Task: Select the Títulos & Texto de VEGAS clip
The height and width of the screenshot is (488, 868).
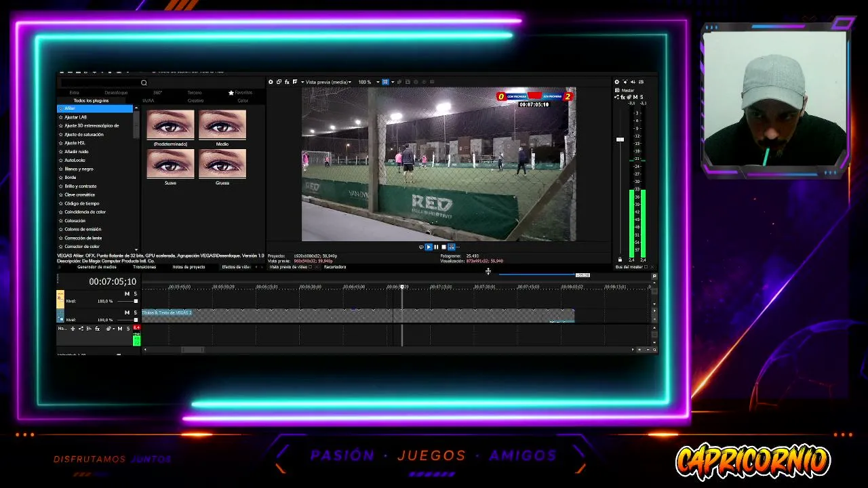Action: 357,315
